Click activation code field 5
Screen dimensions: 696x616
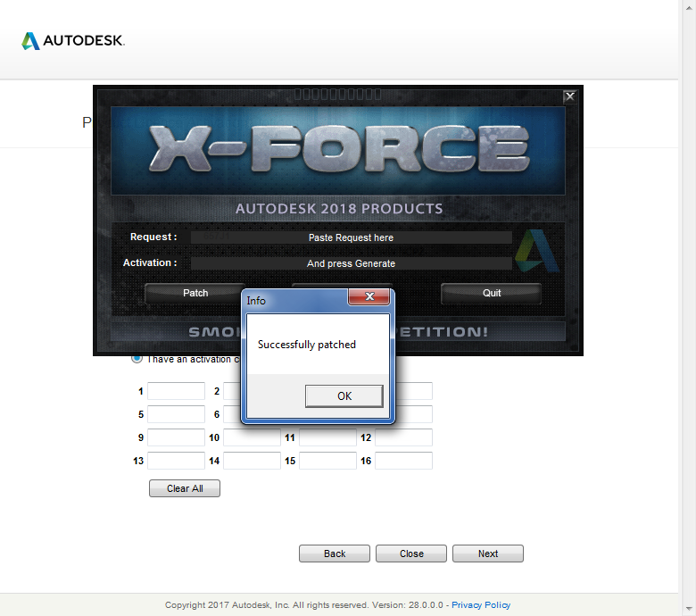point(176,414)
